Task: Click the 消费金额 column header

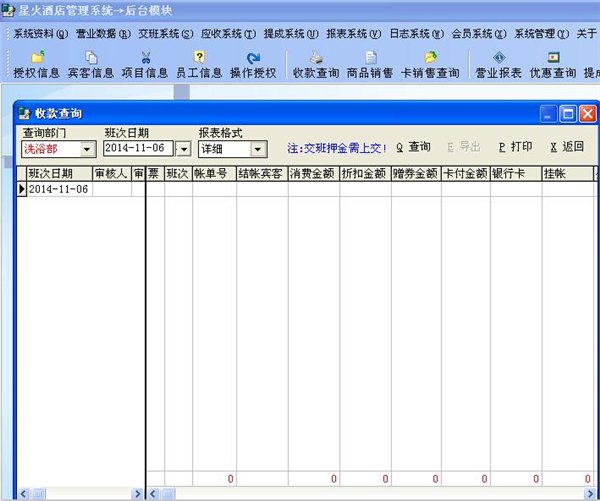Action: tap(314, 174)
